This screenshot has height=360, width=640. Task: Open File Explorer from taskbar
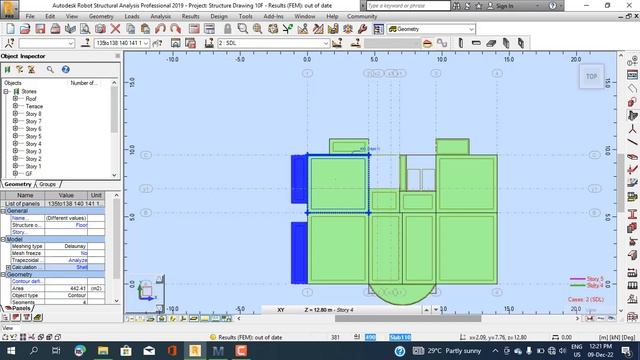103,351
